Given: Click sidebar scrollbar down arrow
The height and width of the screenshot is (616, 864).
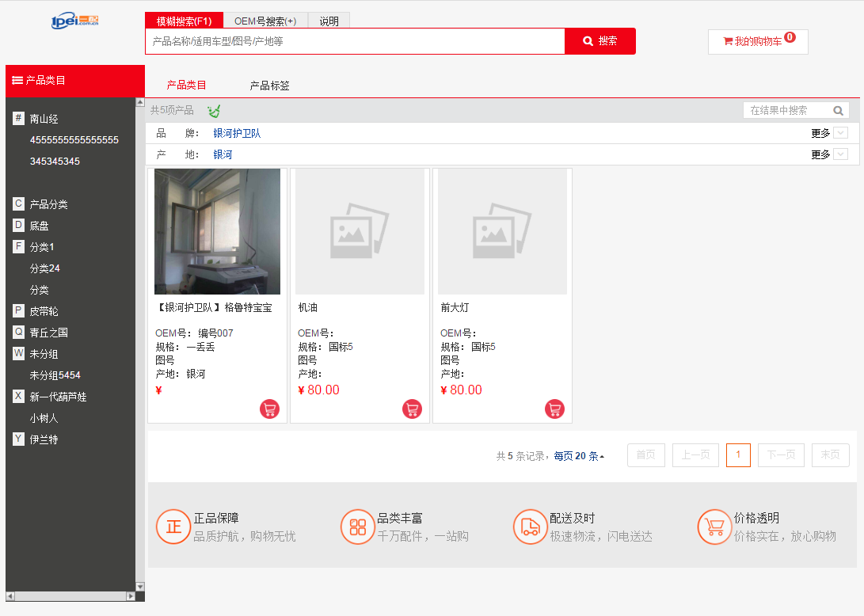Looking at the screenshot, I should pos(140,587).
